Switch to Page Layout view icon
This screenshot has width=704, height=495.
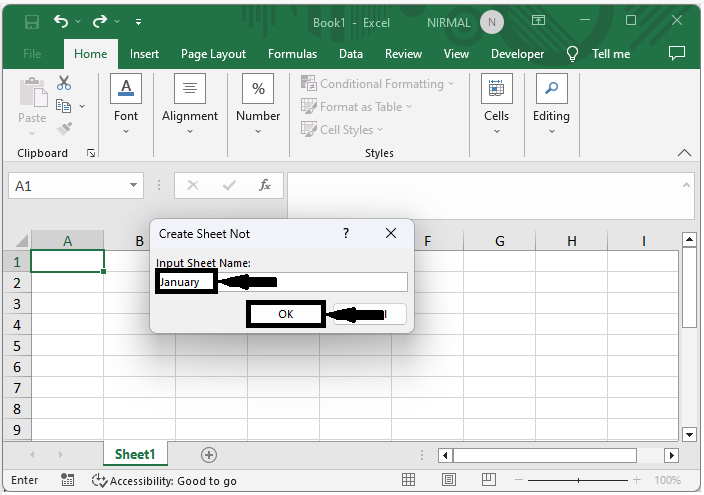pyautogui.click(x=448, y=480)
